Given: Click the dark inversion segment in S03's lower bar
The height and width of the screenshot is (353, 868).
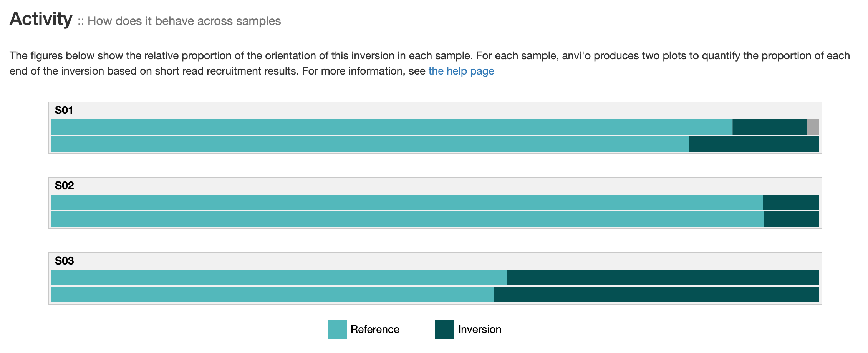Looking at the screenshot, I should click(x=656, y=295).
